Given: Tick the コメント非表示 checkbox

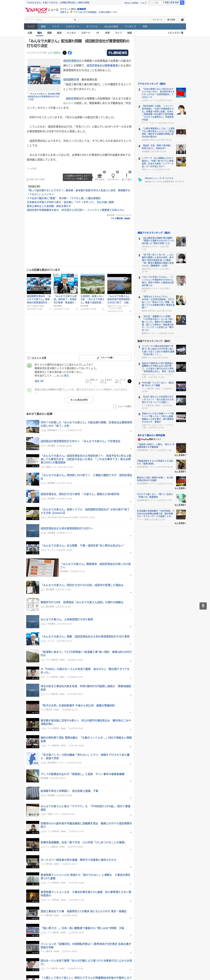Looking at the screenshot, I should click(x=115, y=406).
